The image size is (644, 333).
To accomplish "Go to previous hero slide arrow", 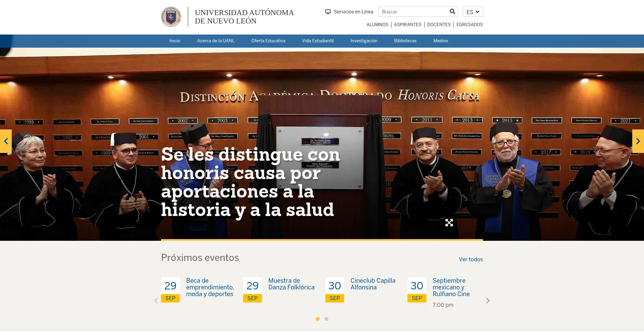I will pyautogui.click(x=6, y=141).
